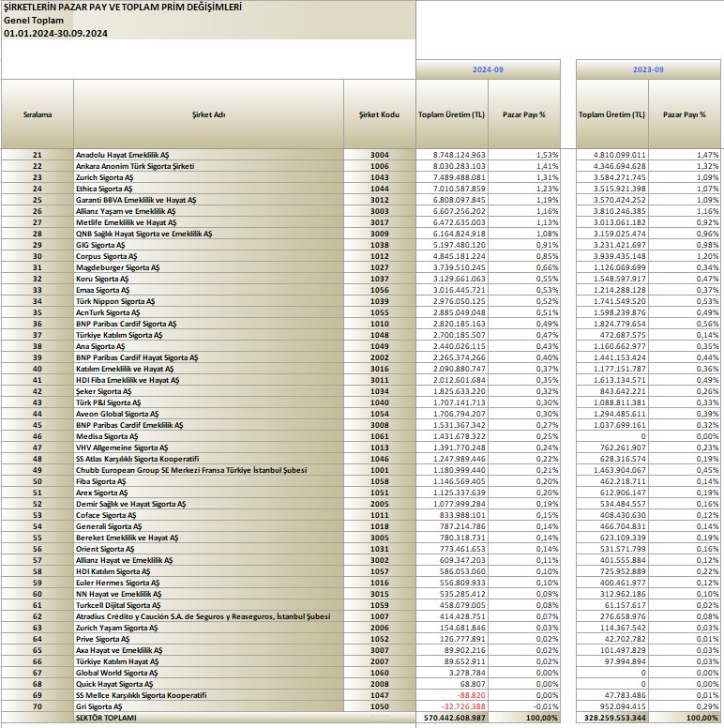724x728 pixels.
Task: Select the Corpus Sigorta AŞ cell
Action: [x=208, y=256]
